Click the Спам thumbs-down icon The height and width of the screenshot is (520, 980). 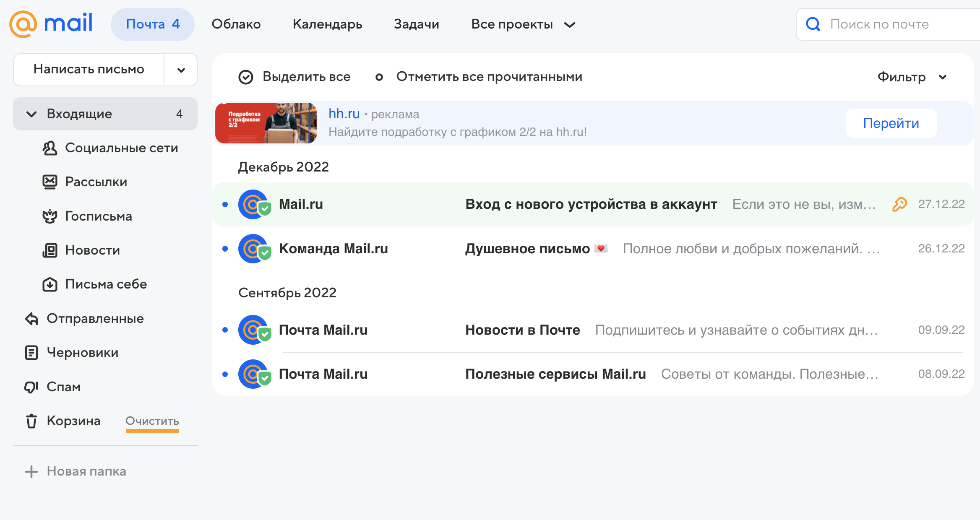tap(31, 387)
